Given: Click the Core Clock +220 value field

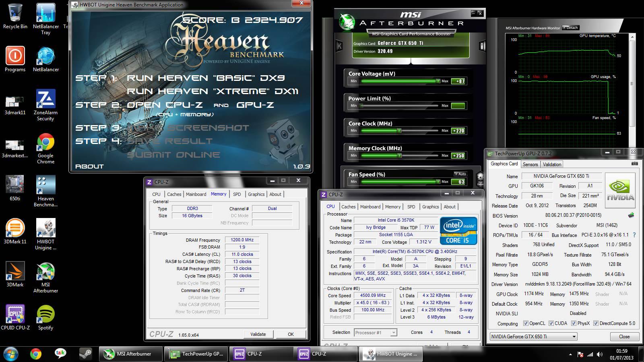Looking at the screenshot, I should (458, 131).
